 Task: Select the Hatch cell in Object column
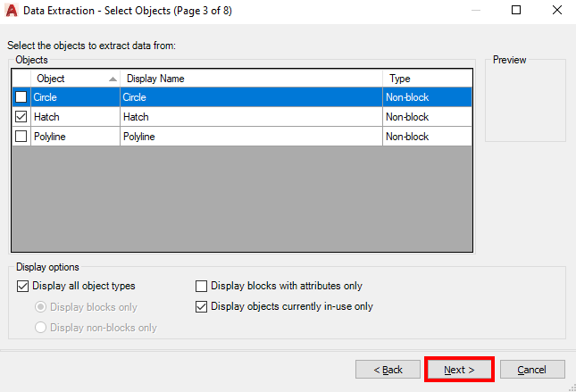[x=76, y=117]
